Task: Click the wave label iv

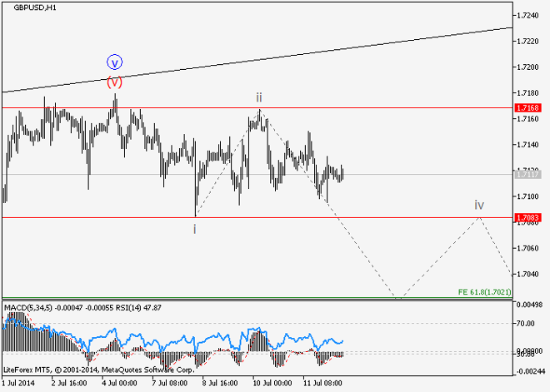Action: click(x=479, y=205)
